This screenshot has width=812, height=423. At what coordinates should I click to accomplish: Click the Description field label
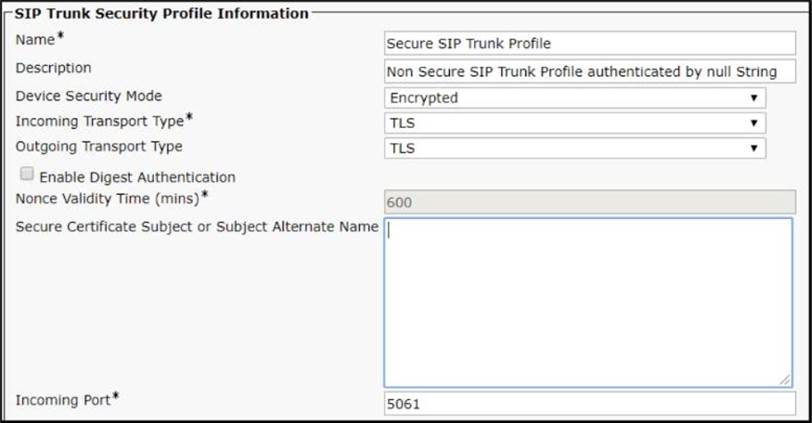(x=53, y=68)
